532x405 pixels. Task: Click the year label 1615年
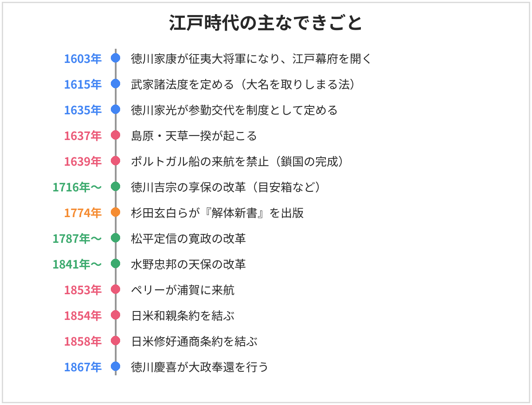point(83,84)
